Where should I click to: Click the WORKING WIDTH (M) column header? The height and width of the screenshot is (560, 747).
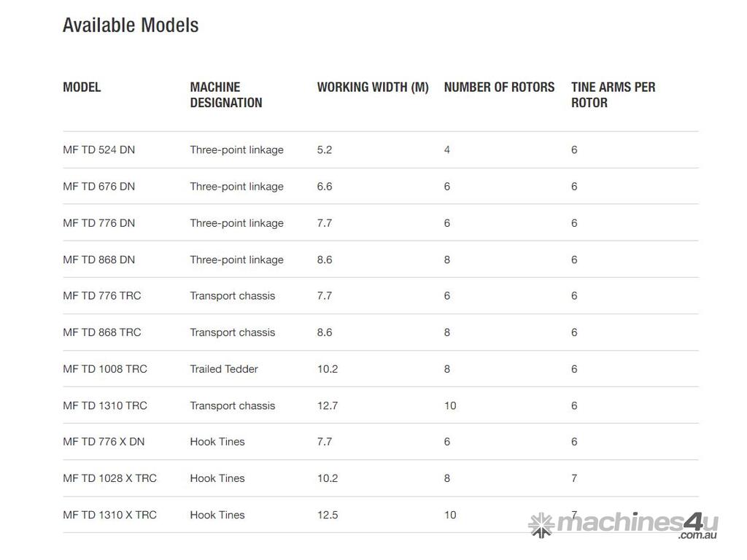coord(373,87)
